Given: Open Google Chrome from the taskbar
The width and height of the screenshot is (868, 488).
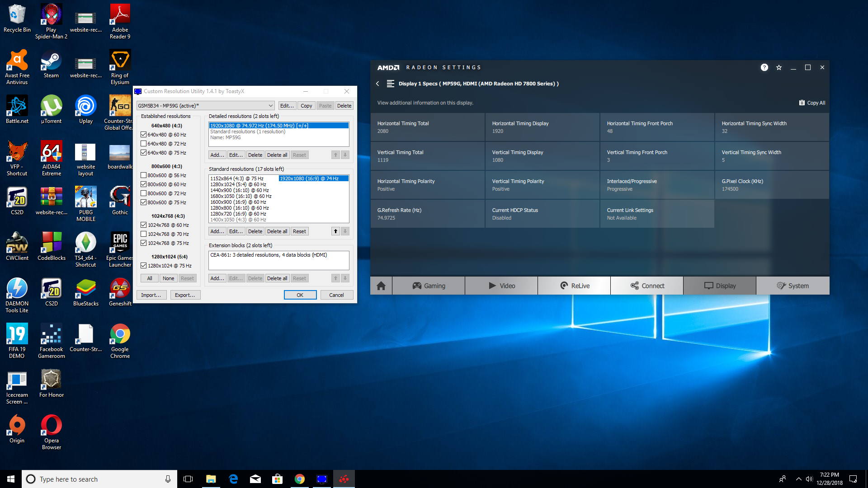Looking at the screenshot, I should (x=299, y=479).
